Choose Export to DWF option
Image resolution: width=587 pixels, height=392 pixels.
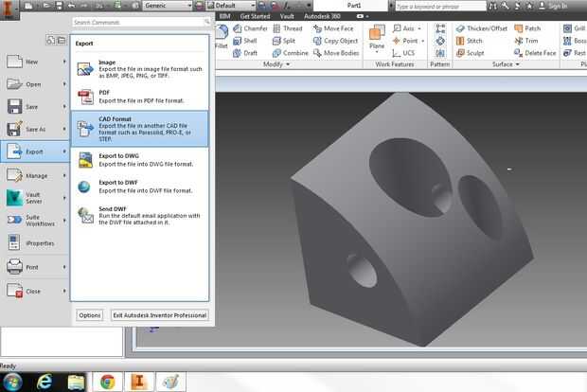point(139,187)
